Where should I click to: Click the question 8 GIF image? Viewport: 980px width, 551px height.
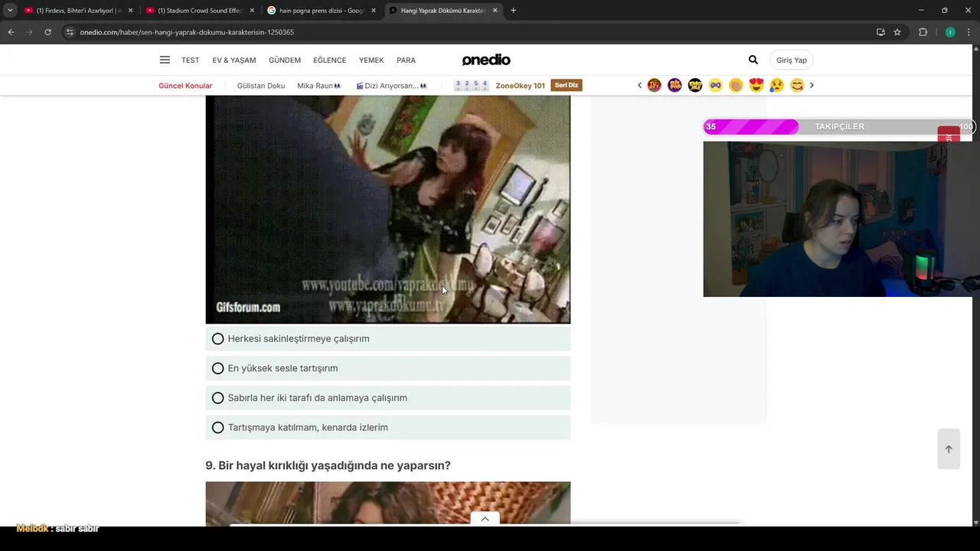pos(387,209)
